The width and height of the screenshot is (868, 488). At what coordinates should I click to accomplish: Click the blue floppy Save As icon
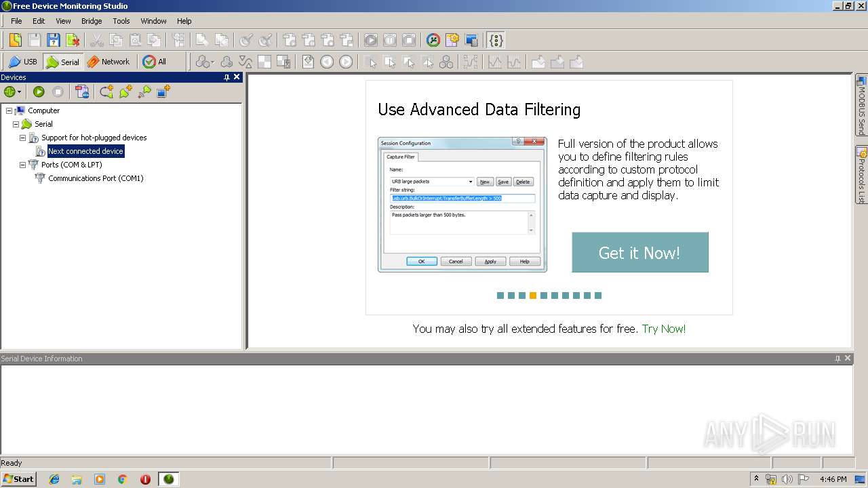(53, 40)
